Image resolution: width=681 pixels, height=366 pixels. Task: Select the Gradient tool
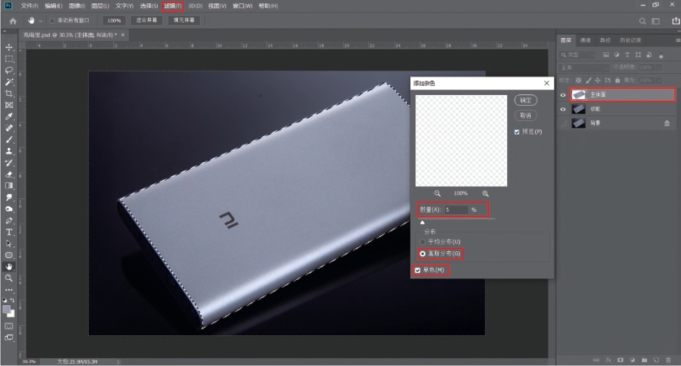[x=9, y=186]
